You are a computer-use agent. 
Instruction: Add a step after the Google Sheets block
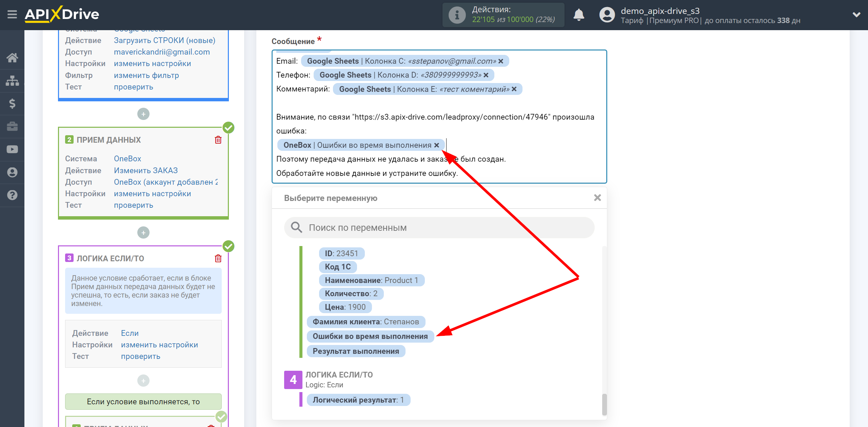tap(143, 114)
